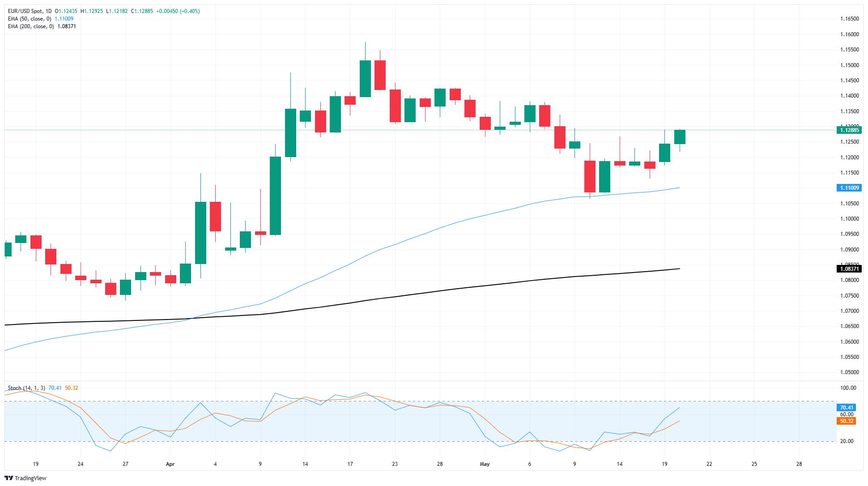The image size is (868, 486).
Task: Click the 19 date label near May
Action: 664,464
